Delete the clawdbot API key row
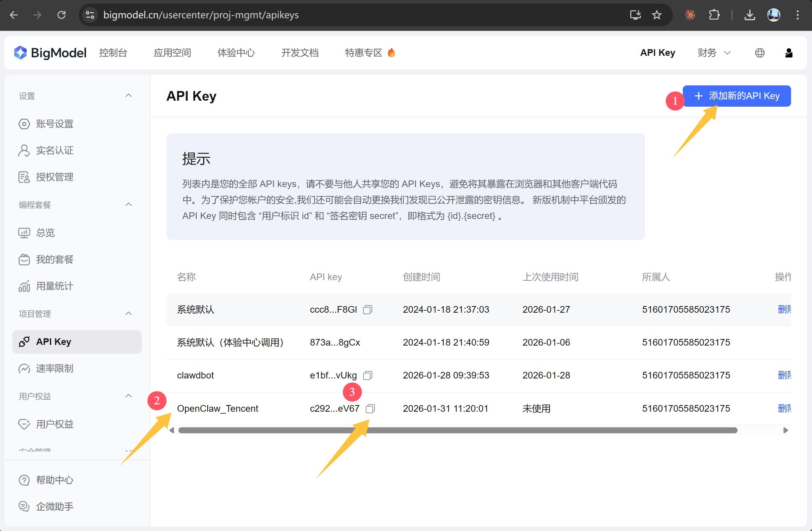The width and height of the screenshot is (812, 531). [784, 375]
